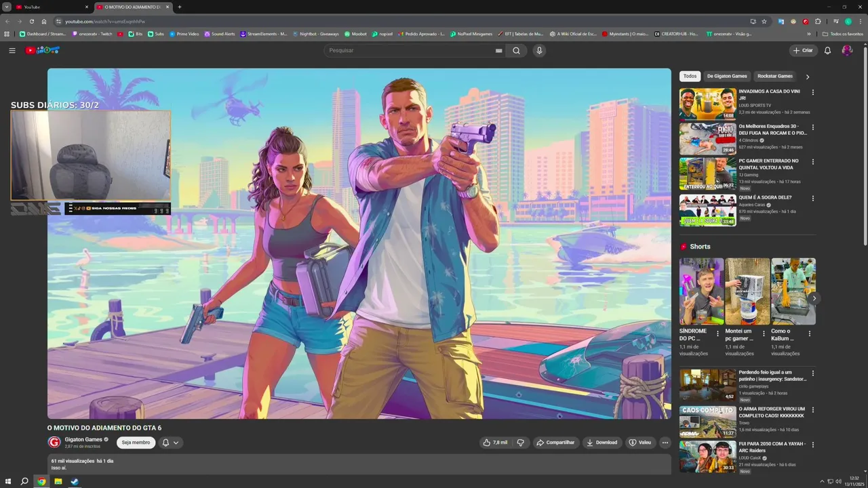Screen dimensions: 868x488
Task: Open the Chrome extensions puzzle icon
Action: click(x=818, y=21)
